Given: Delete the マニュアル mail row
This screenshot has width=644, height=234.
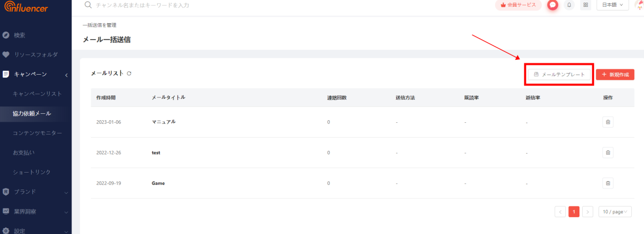Looking at the screenshot, I should click(x=608, y=122).
